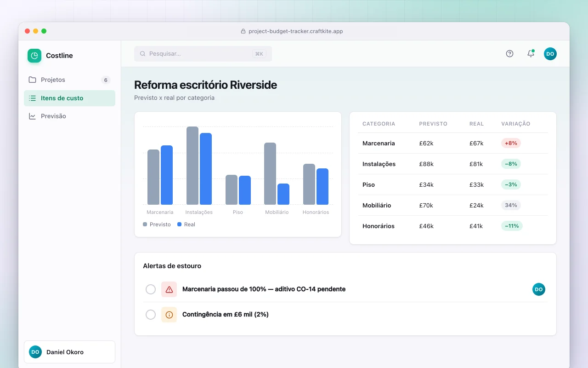Go to Previsão in the sidebar

pos(69,116)
